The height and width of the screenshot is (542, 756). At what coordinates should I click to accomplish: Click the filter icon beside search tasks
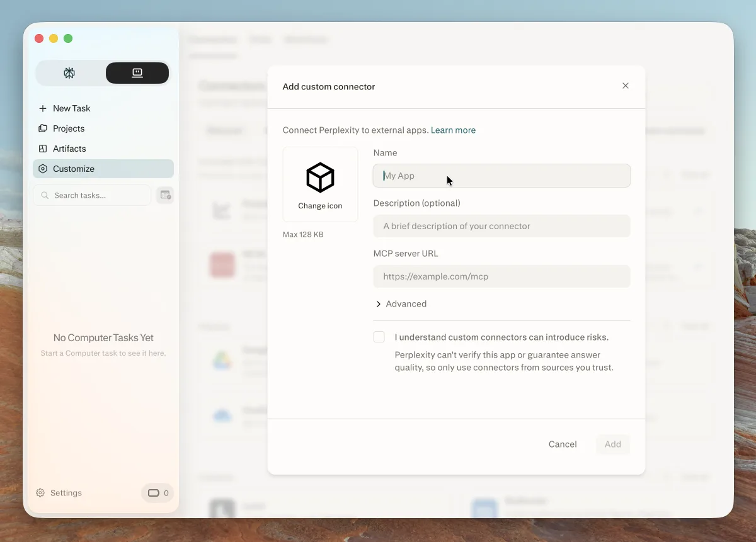165,195
